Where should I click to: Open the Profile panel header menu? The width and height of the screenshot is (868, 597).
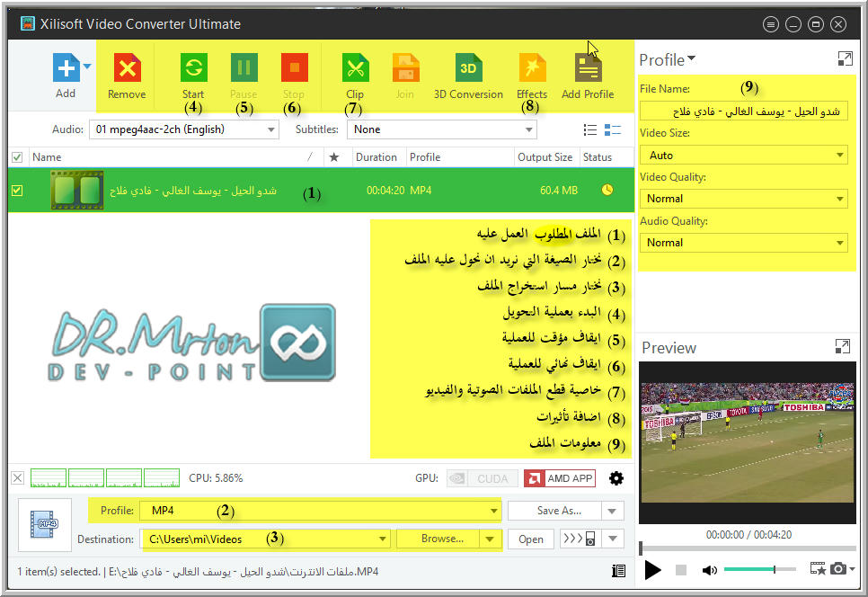pos(668,60)
